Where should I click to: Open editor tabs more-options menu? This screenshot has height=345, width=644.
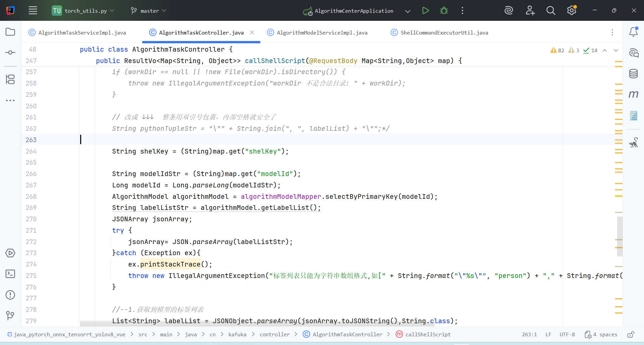click(x=612, y=32)
